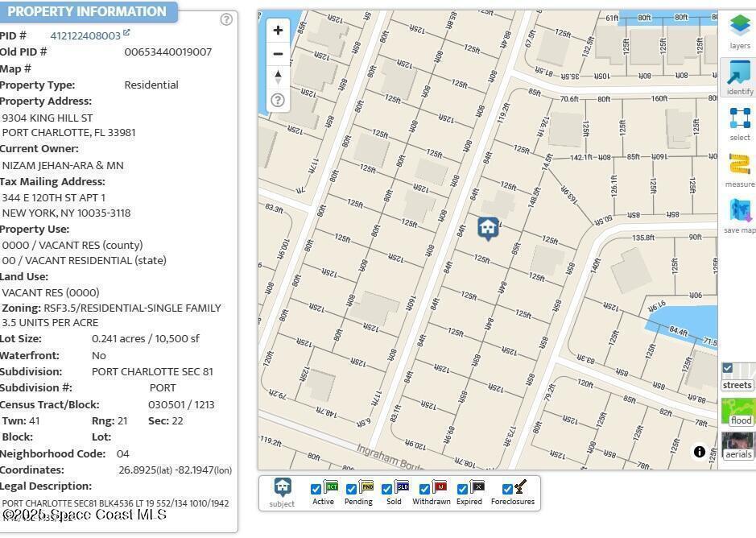
Task: Uncheck the Foreclosures checkbox
Action: [x=507, y=489]
